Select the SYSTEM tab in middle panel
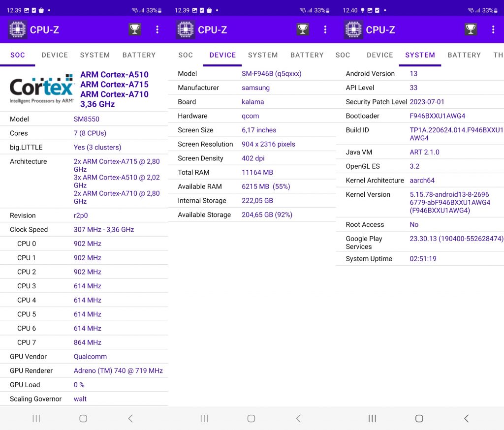The width and height of the screenshot is (504, 430). pos(263,55)
